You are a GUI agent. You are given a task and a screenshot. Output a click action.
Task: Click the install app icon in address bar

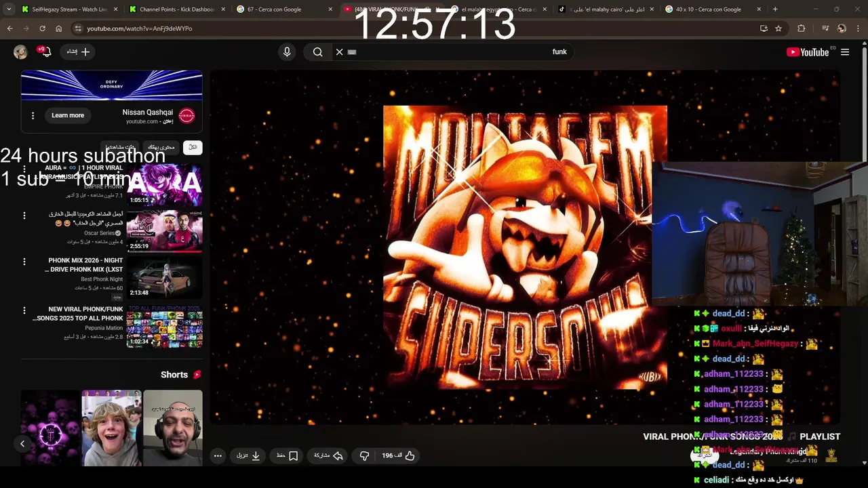pos(764,28)
